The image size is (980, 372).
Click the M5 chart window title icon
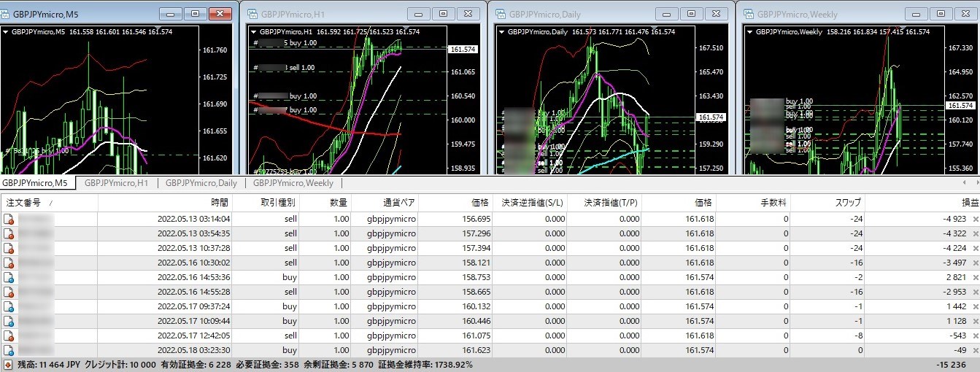tap(7, 14)
